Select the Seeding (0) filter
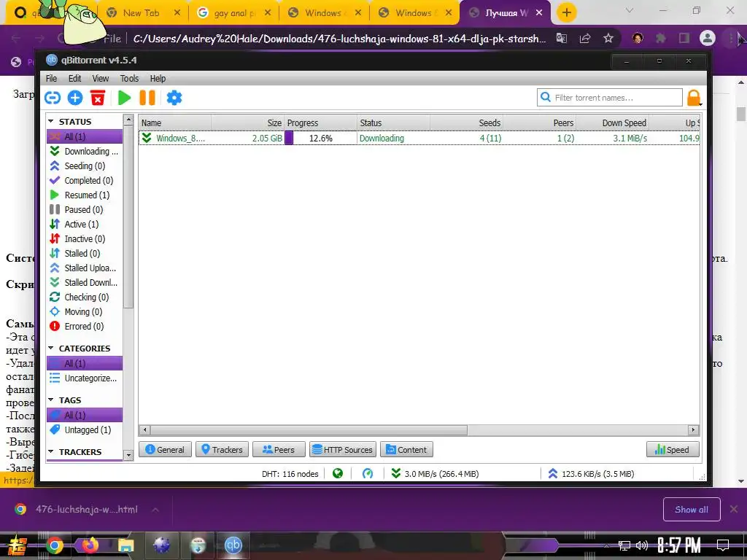747x560 pixels. pos(85,166)
